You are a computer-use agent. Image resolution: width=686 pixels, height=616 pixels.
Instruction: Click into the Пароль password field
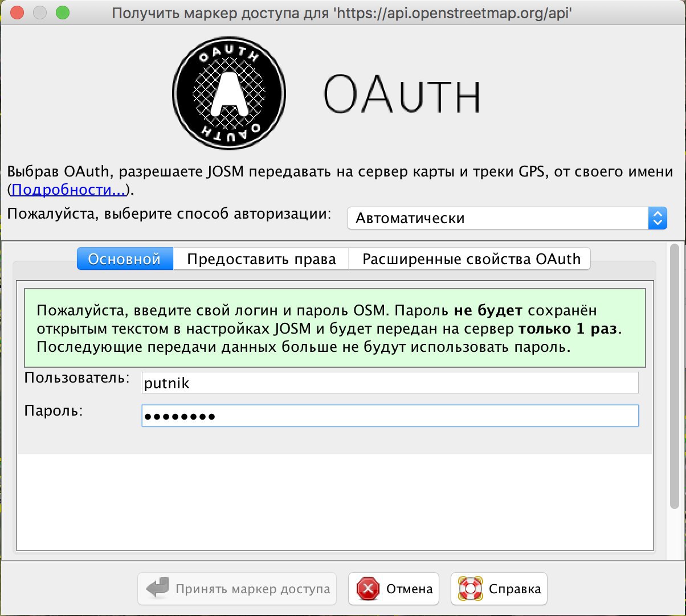pos(390,416)
